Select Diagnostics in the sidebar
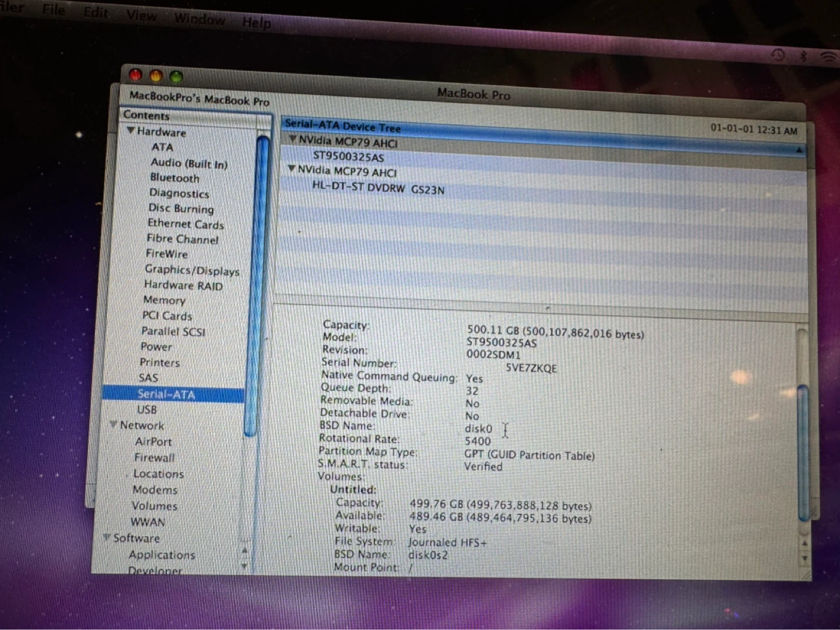The image size is (840, 630). (x=178, y=193)
